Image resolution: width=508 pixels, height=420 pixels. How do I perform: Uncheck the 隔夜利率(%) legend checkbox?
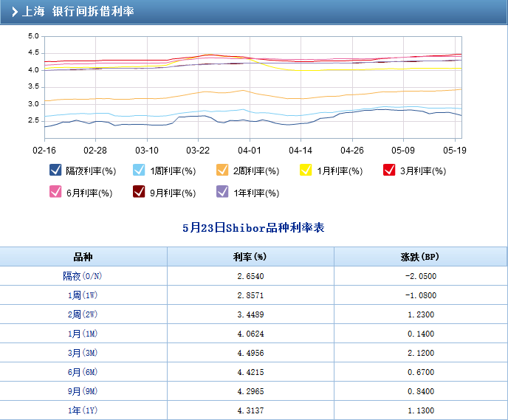tap(55, 170)
